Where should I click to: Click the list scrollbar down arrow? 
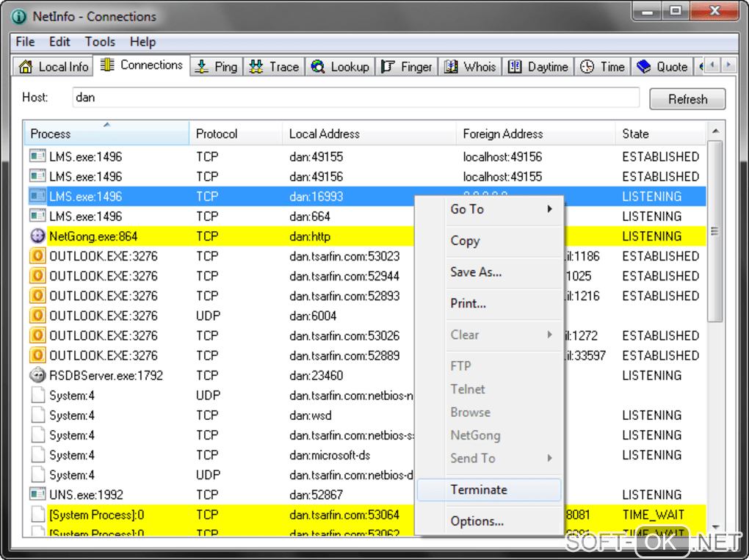pos(715,526)
